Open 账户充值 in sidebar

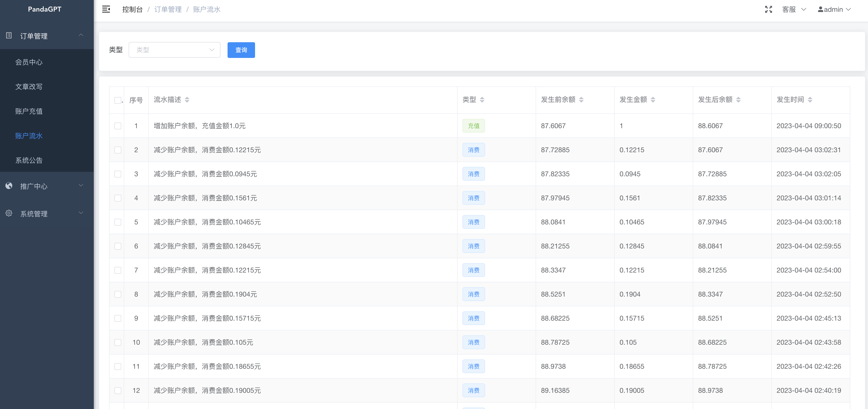coord(29,111)
